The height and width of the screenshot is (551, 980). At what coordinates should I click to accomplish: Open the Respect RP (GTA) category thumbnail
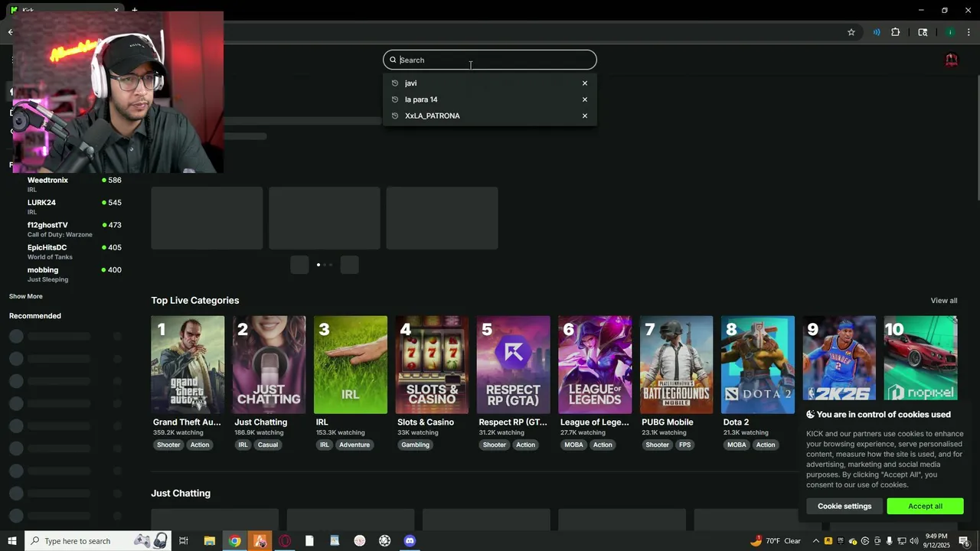click(x=513, y=365)
